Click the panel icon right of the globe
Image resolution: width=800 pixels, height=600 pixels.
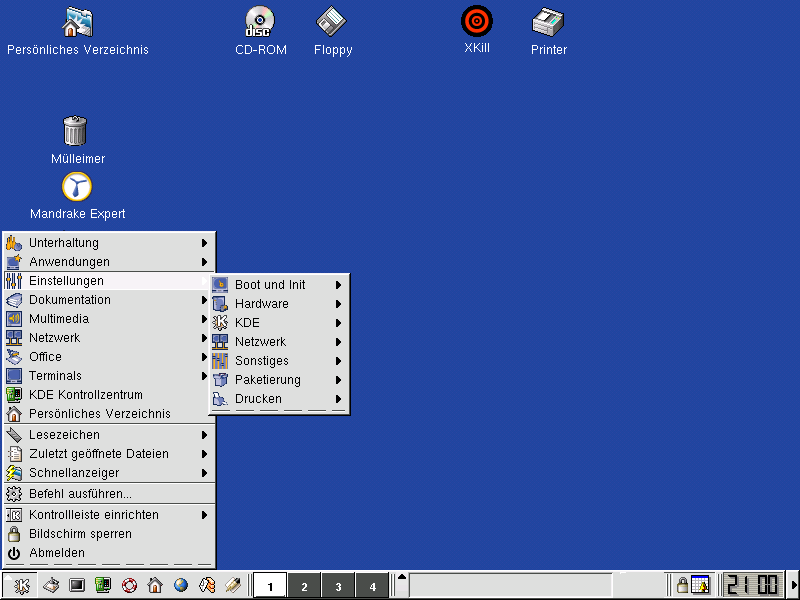207,585
